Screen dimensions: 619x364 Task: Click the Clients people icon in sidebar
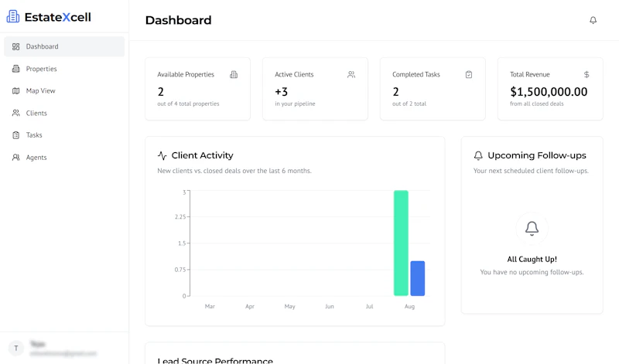click(x=15, y=113)
